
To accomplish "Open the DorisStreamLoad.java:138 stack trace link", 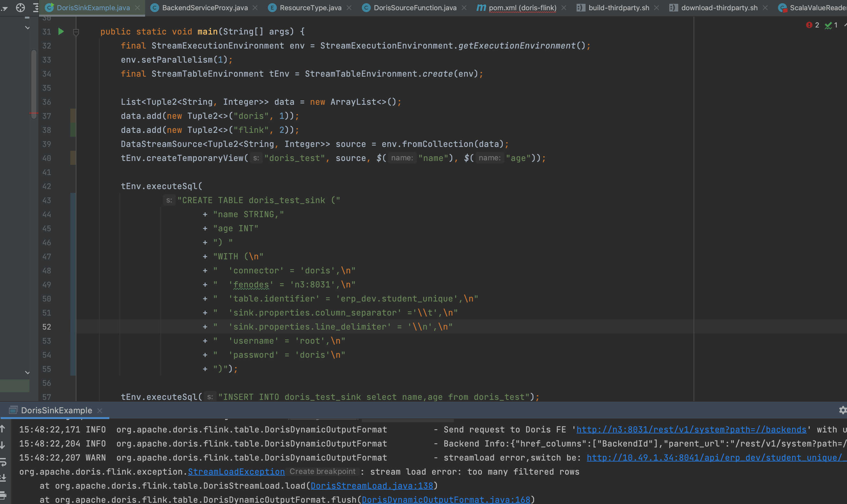I will click(372, 486).
